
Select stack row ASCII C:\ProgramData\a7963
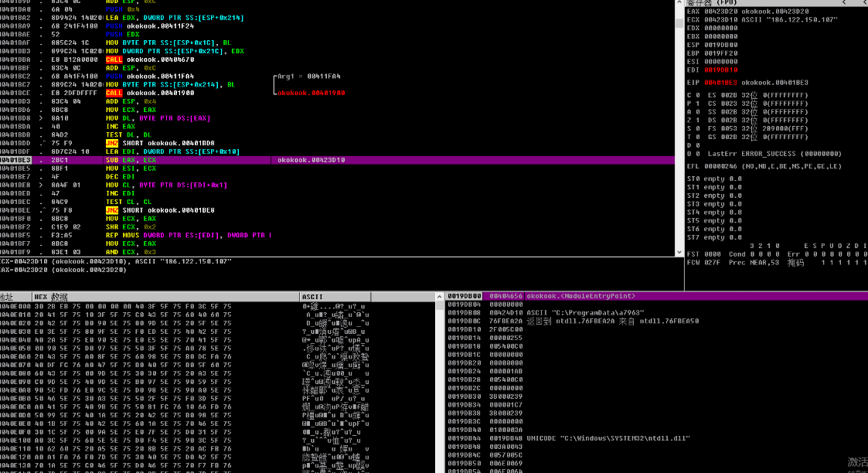pos(656,312)
